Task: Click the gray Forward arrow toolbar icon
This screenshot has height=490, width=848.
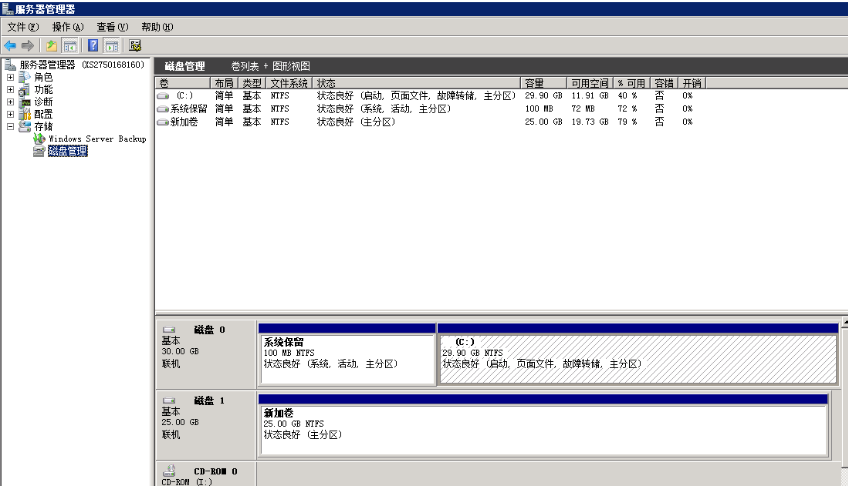Action: tap(28, 46)
